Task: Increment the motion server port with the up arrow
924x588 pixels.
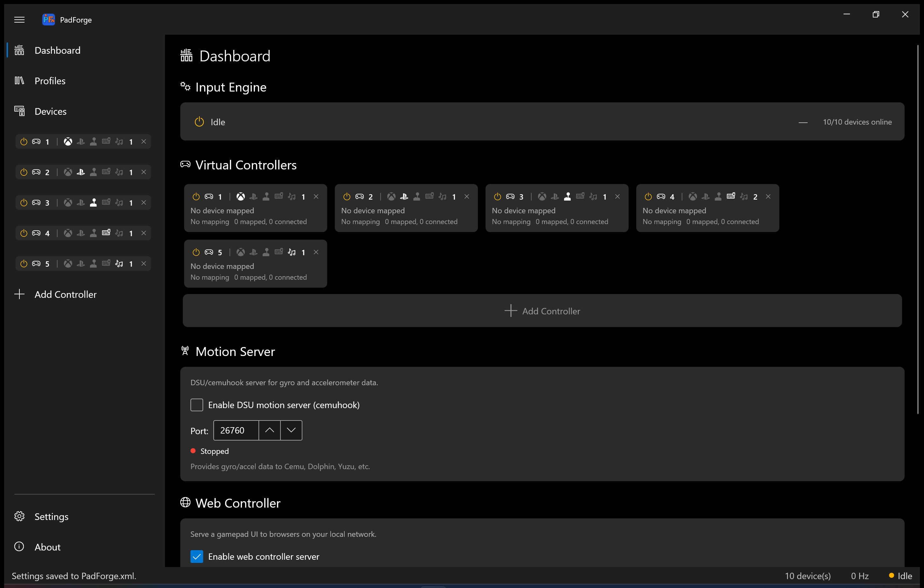Action: click(269, 430)
